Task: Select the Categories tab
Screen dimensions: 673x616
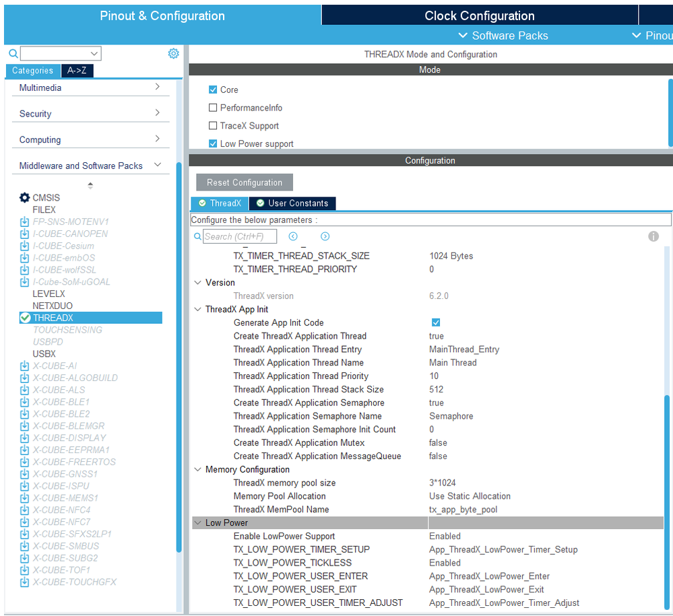Action: pyautogui.click(x=32, y=70)
